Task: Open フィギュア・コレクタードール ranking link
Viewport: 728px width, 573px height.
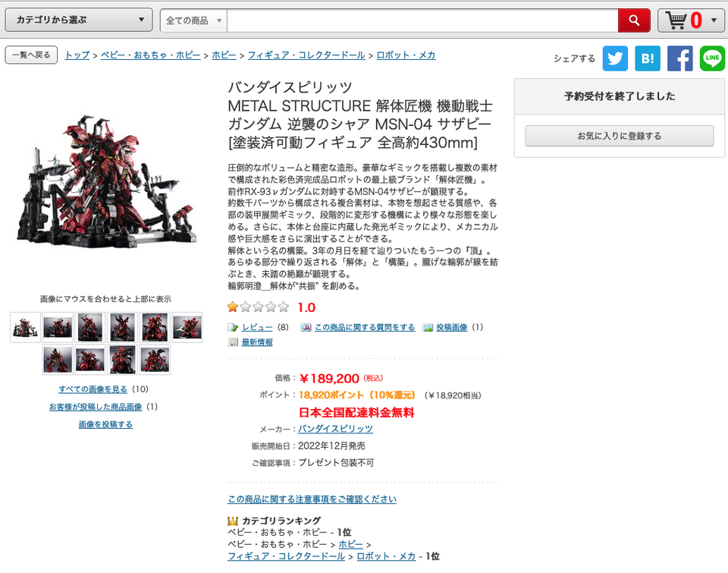Action: point(286,556)
